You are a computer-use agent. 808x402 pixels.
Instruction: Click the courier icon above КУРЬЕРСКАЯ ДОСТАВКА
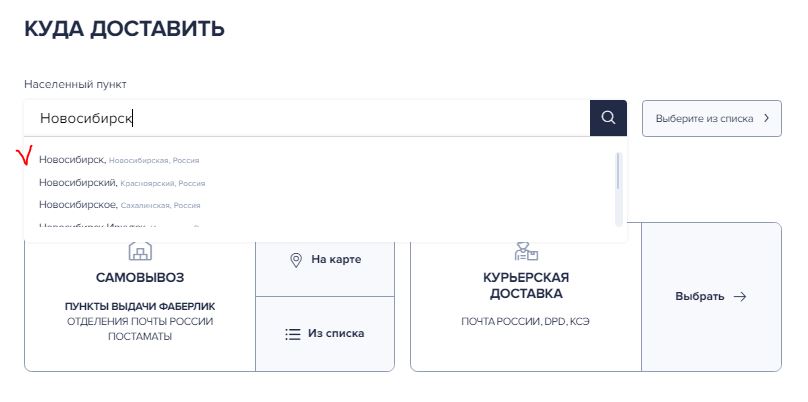click(x=526, y=251)
